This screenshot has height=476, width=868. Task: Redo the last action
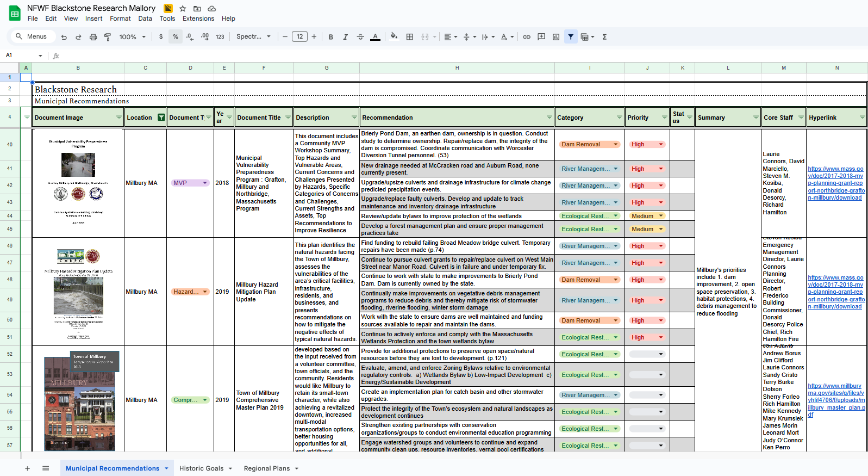[78, 37]
